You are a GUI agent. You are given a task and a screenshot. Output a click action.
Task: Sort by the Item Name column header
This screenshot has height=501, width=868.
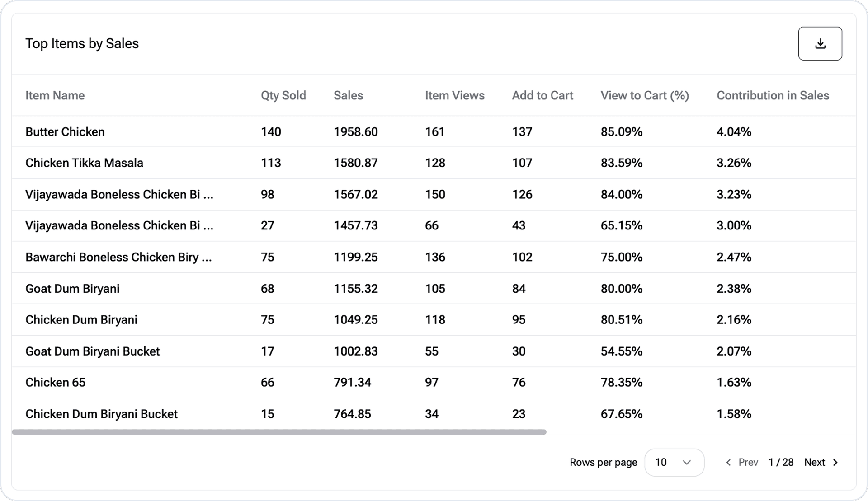tap(55, 95)
